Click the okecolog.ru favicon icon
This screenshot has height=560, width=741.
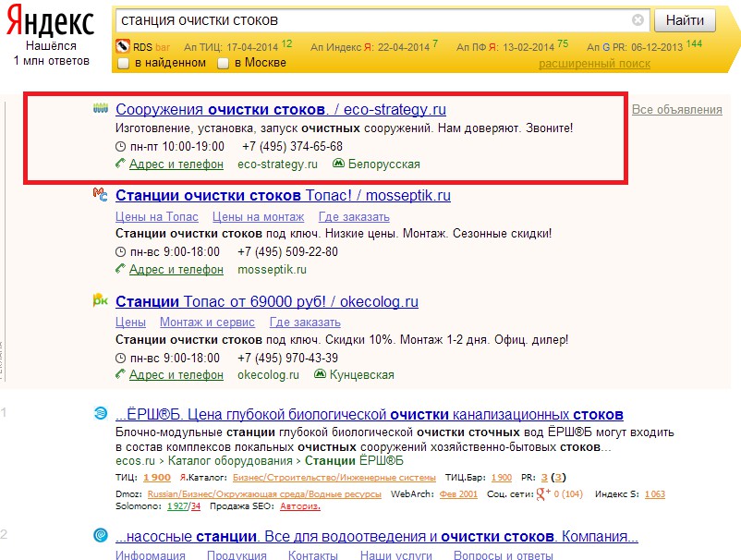[100, 300]
